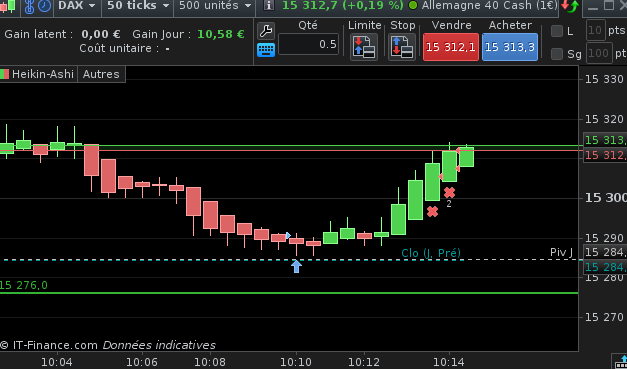Enable the L checkbox
The height and width of the screenshot is (369, 627).
557,31
